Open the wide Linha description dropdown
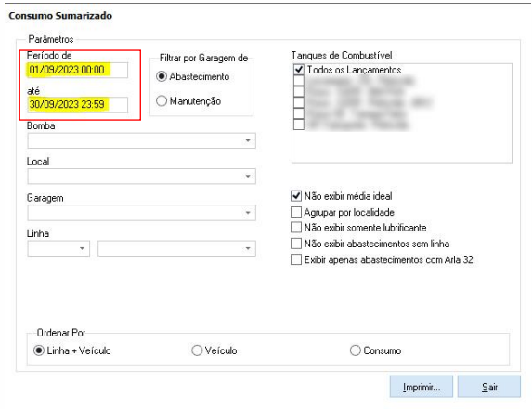Image resolution: width=532 pixels, height=409 pixels. tap(176, 248)
